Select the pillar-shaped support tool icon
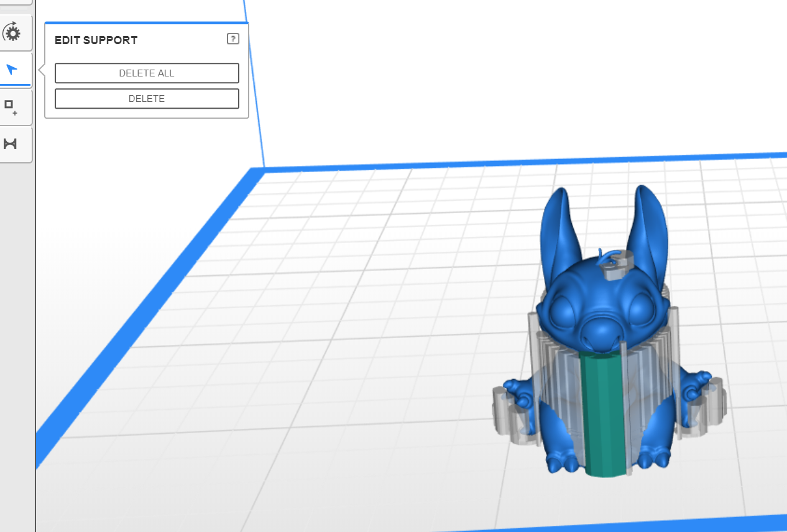This screenshot has width=787, height=532. coord(11,144)
